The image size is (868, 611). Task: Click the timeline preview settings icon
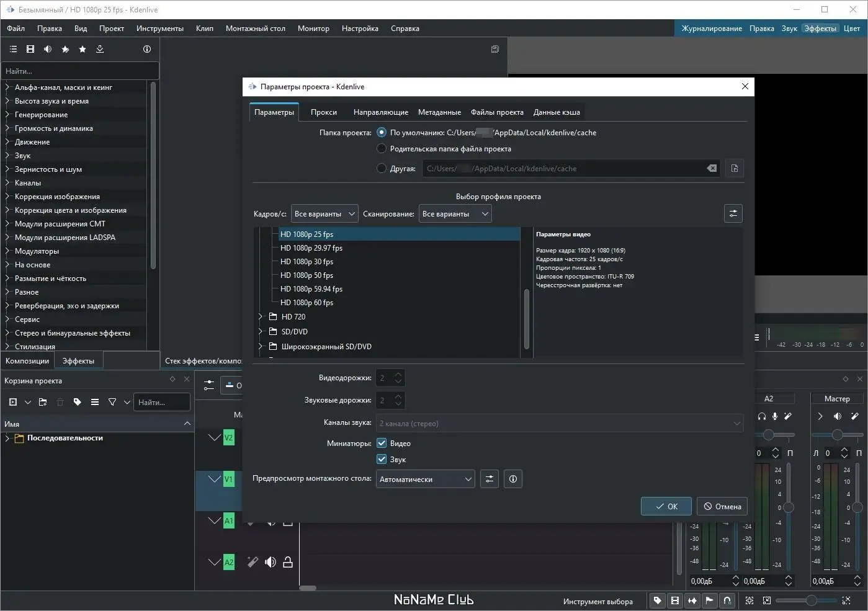coord(490,479)
